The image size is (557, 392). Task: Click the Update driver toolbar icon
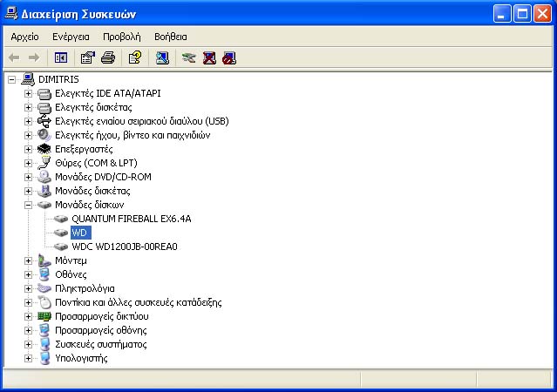[x=188, y=57]
